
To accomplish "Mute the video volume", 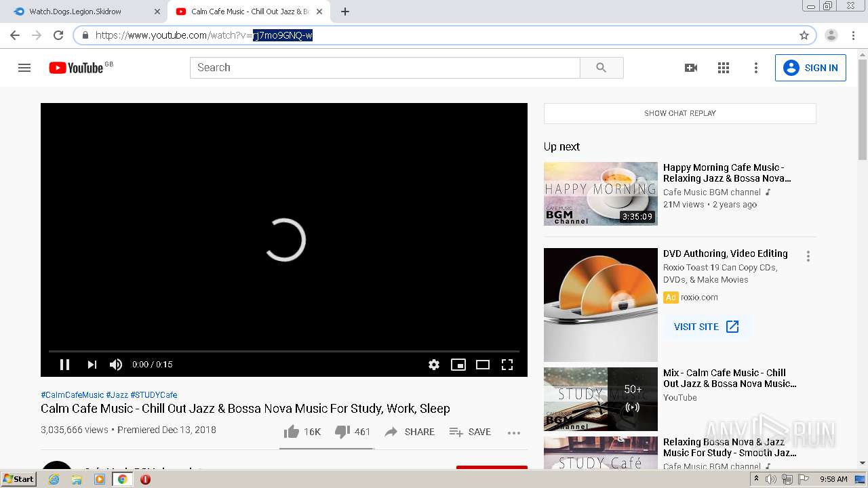I will [116, 365].
